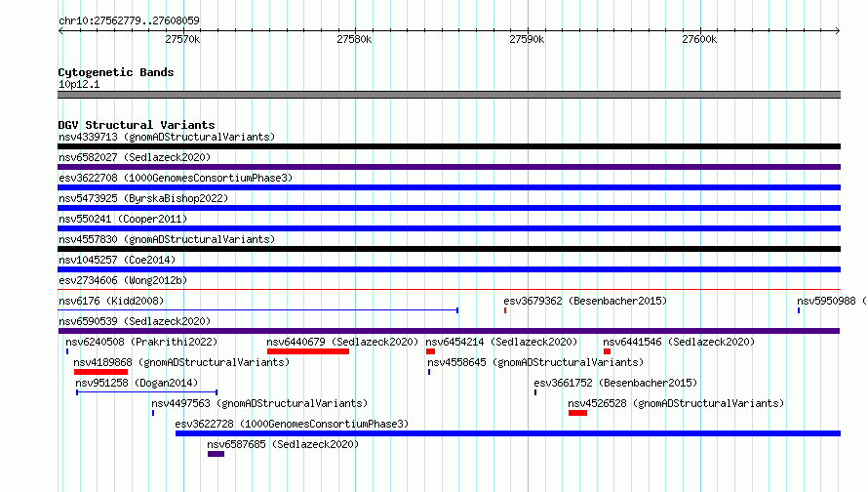Image resolution: width=868 pixels, height=492 pixels.
Task: Click the nsv4339713 gnomAD black variant bar
Action: (449, 146)
